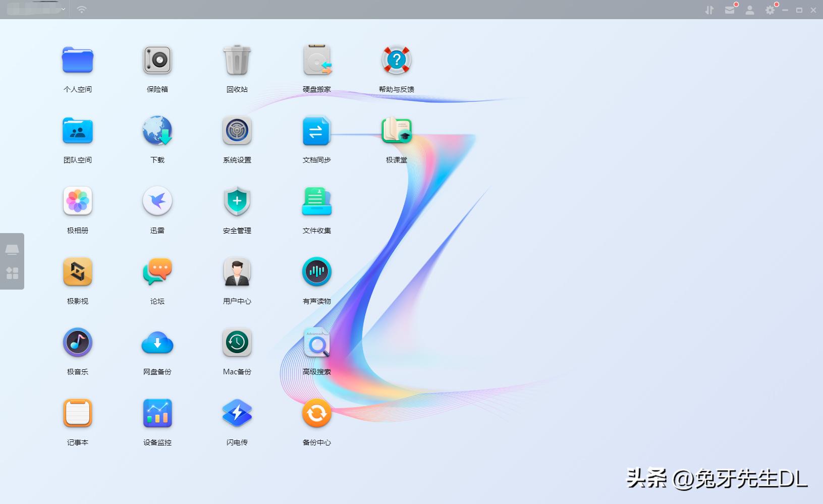Open 系统设置 system settings
This screenshot has height=504, width=823.
[237, 131]
